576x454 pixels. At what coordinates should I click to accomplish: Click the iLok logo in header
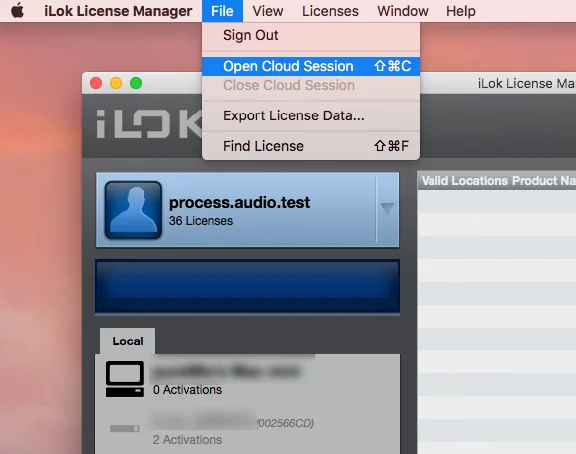149,124
